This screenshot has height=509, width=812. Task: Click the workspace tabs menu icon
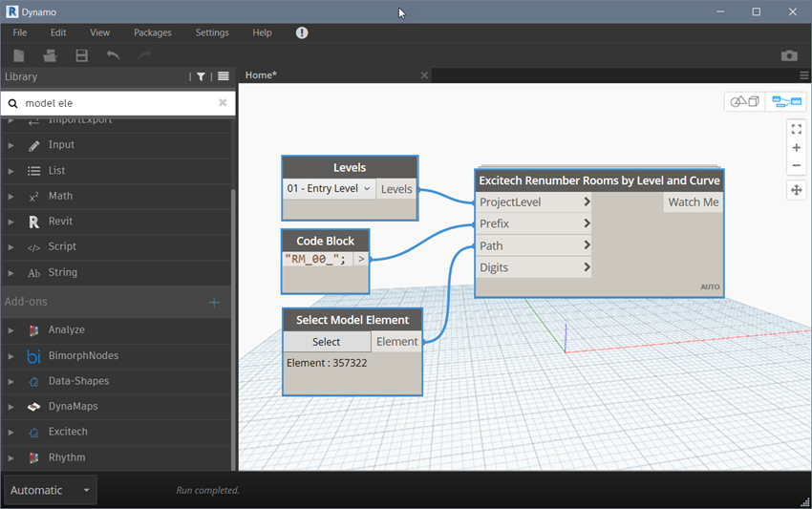(x=803, y=75)
